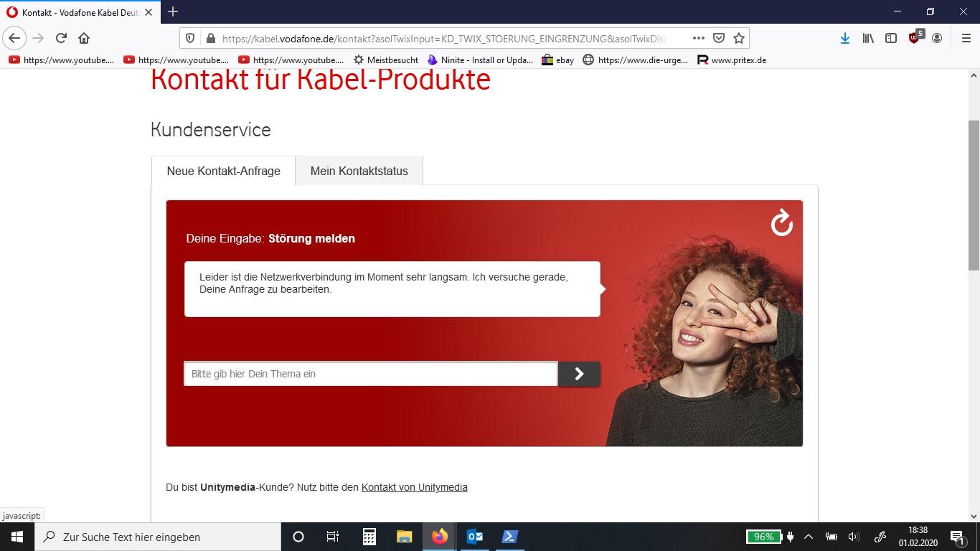The width and height of the screenshot is (980, 551).
Task: Open File Explorer from the taskbar
Action: (404, 537)
